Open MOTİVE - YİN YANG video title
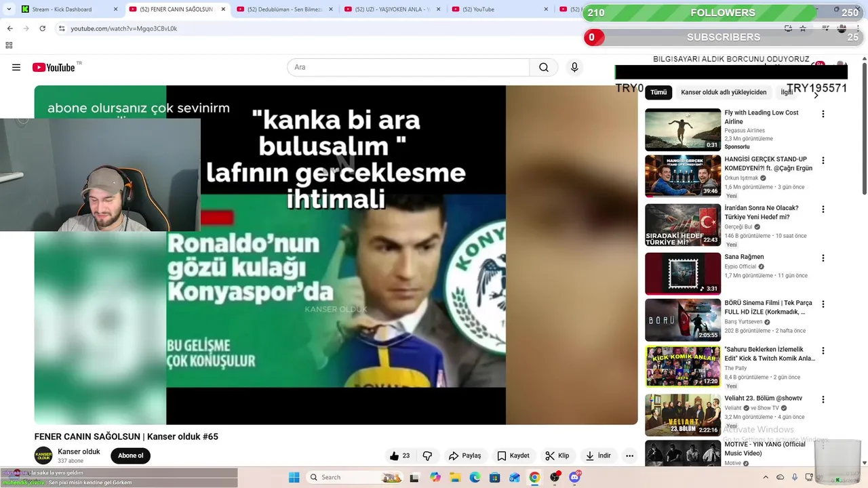Screen dimensions: 868x488 click(x=765, y=449)
